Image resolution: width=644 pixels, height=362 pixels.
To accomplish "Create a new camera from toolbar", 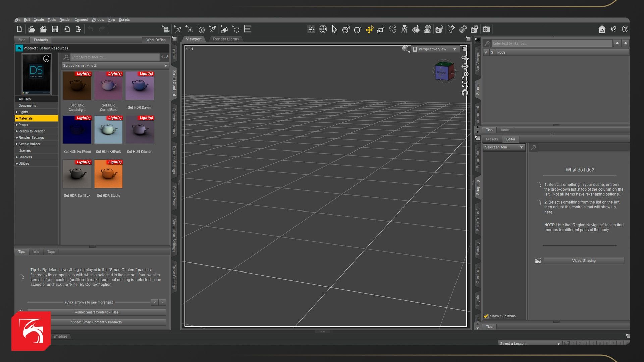I will point(166,29).
